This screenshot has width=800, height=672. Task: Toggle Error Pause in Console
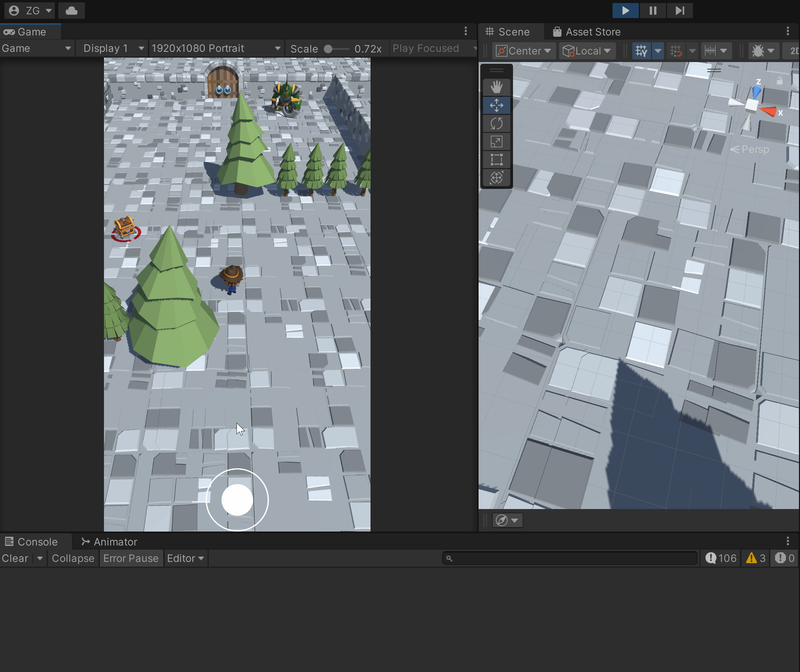[x=131, y=558]
